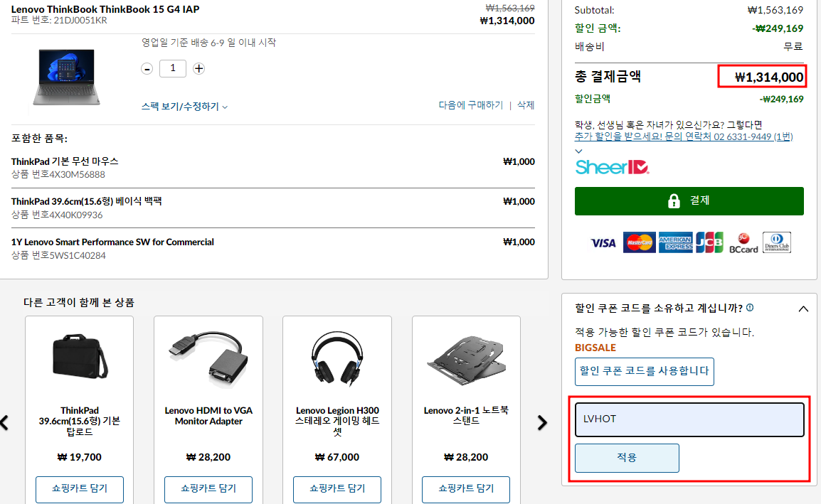Click 할인 쿠폰 코드를 사용합니다 button
This screenshot has width=821, height=504.
[x=645, y=372]
